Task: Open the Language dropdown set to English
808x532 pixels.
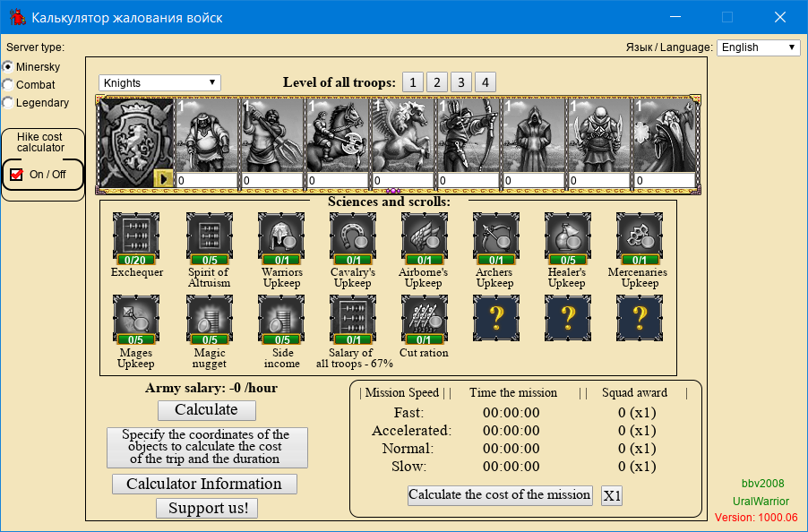Action: coord(758,47)
